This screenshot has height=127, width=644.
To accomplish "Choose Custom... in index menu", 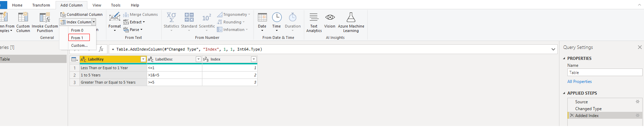I will tap(79, 45).
